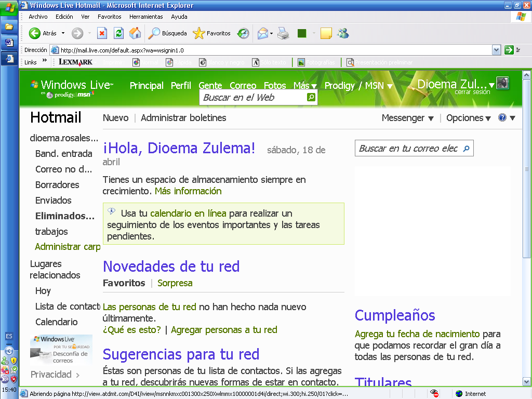
Task: Open the Favoritos star toolbar button
Action: click(x=212, y=33)
